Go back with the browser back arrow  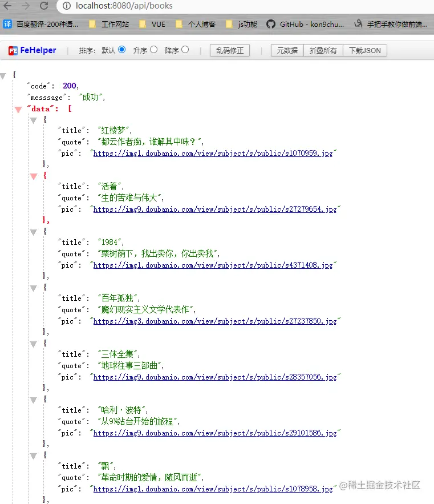7,6
